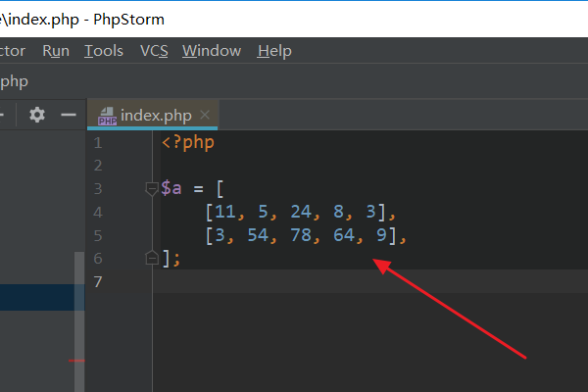Open the Tools menu

pyautogui.click(x=104, y=51)
